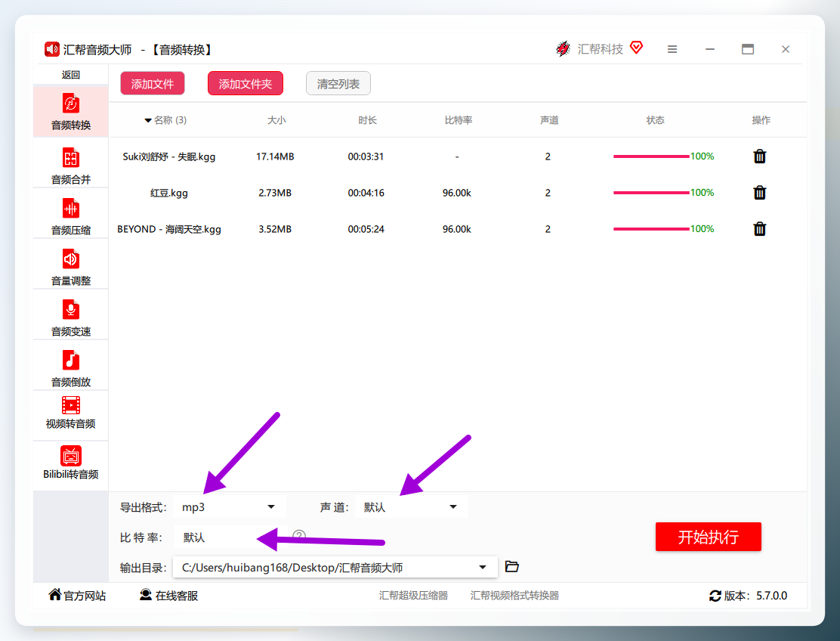Select the Suki刘舒妤 - 失眠.kgg file name
Image resolution: width=840 pixels, height=641 pixels.
(168, 156)
